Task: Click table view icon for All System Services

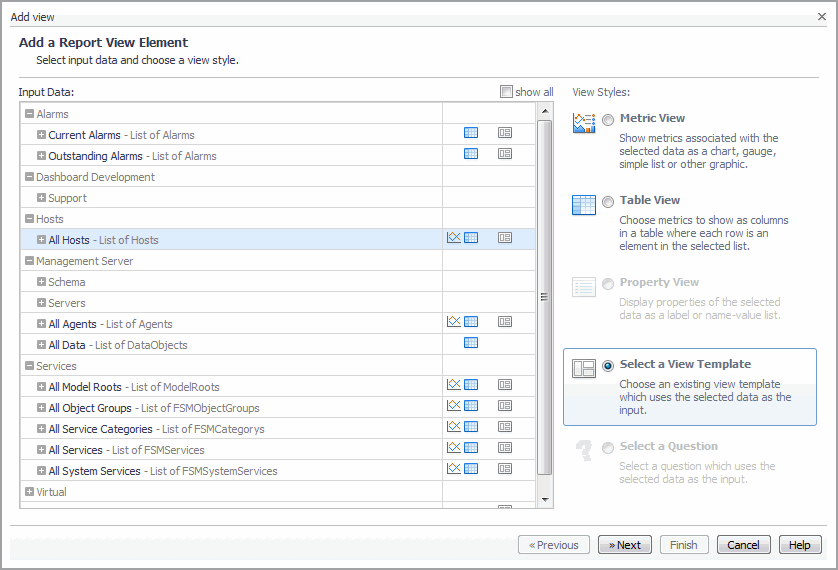Action: coord(471,469)
